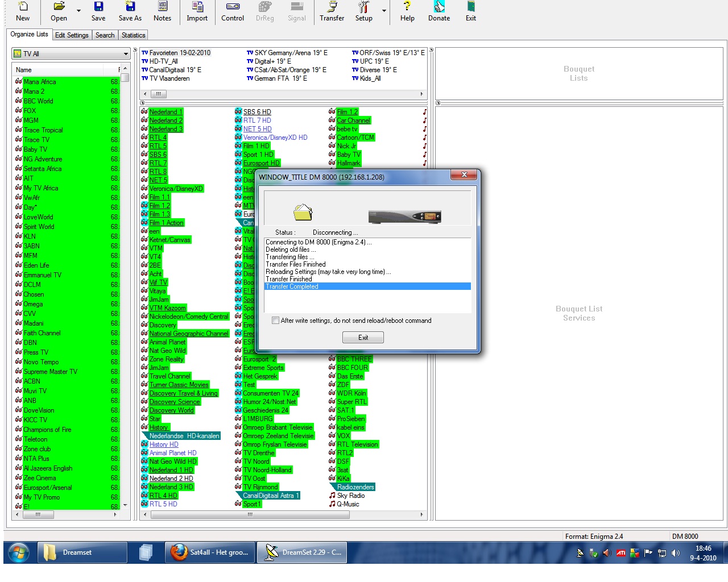Save settings using the Save icon
The height and width of the screenshot is (582, 728).
(98, 11)
